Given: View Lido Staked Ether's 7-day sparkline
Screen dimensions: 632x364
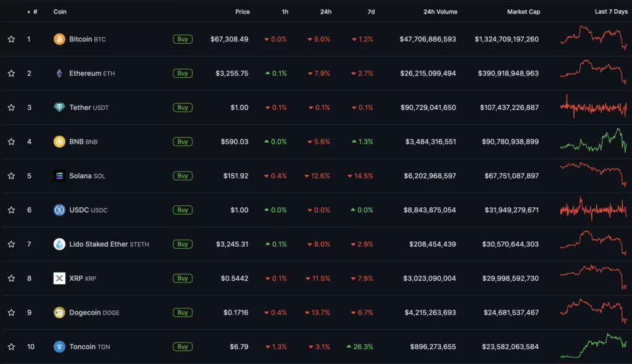Looking at the screenshot, I should pyautogui.click(x=593, y=243).
